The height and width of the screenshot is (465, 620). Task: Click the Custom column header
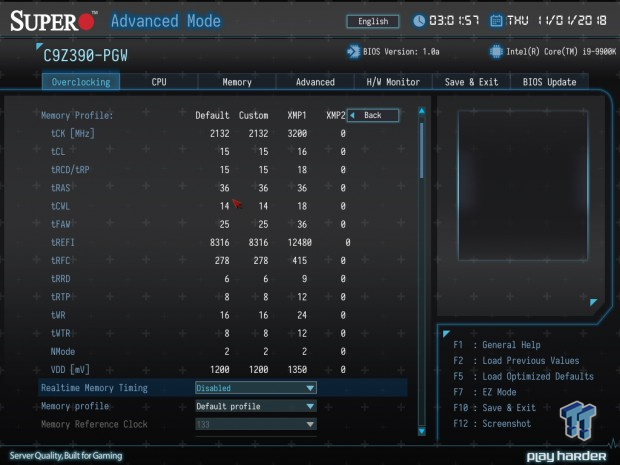click(253, 115)
